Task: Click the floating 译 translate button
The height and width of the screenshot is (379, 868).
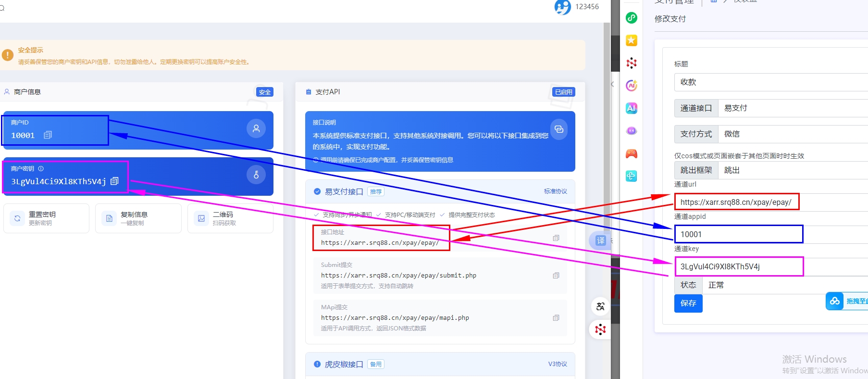Action: coord(600,240)
